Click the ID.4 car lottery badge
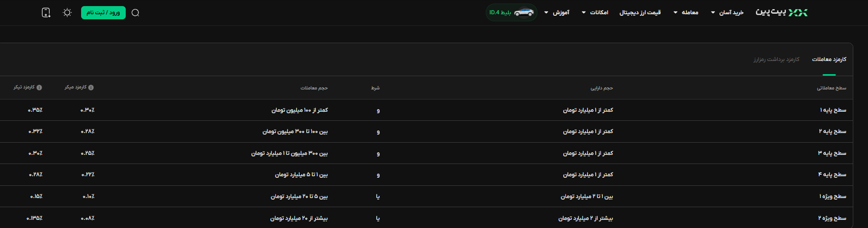The image size is (868, 228). click(x=512, y=12)
